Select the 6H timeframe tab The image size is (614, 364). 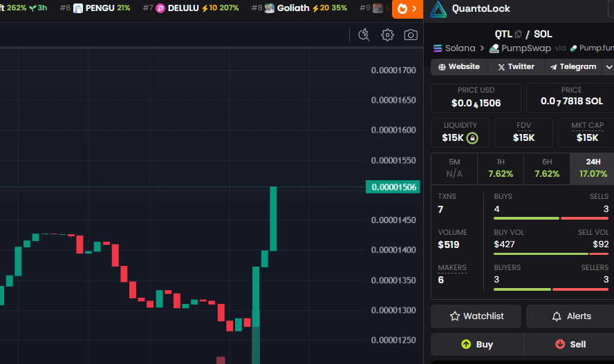pyautogui.click(x=547, y=169)
